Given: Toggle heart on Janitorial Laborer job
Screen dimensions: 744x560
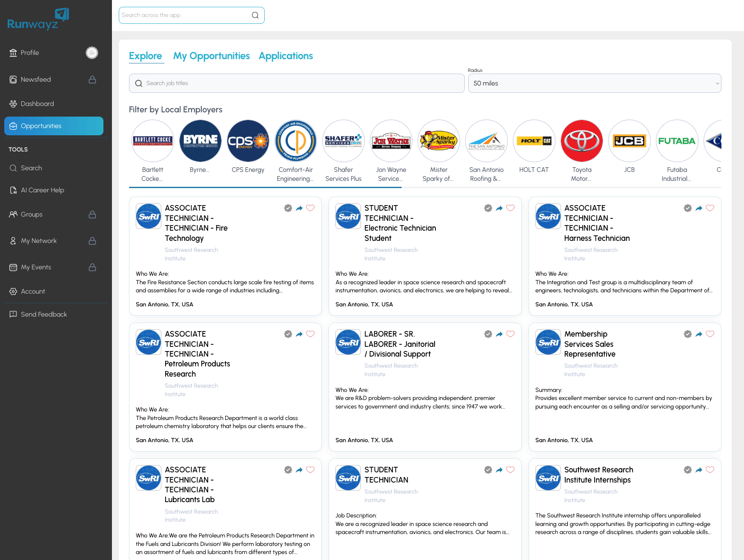Looking at the screenshot, I should click(510, 334).
